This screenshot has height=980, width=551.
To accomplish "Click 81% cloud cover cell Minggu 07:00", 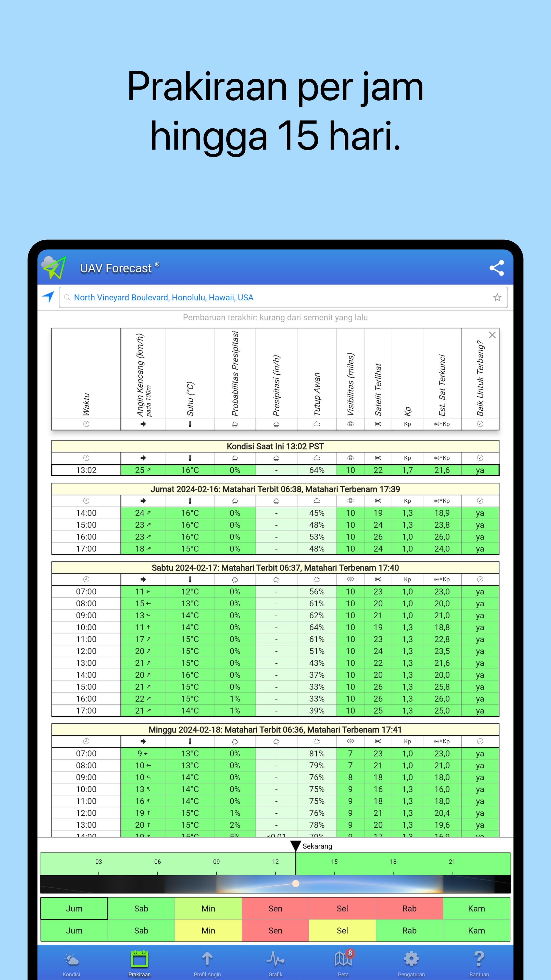I will coord(317,754).
